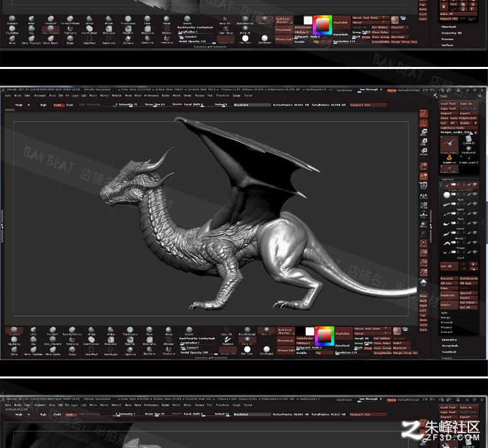Toggle the Zsub mode in the full dragon window

tap(70, 105)
